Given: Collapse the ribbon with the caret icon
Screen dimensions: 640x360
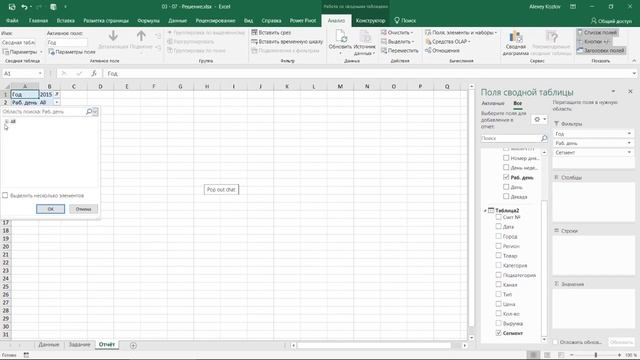Looking at the screenshot, I should [x=634, y=61].
